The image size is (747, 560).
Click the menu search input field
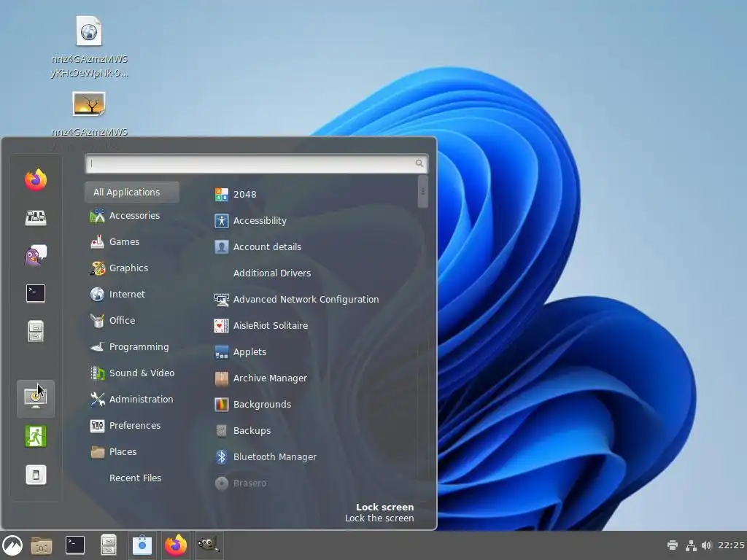pos(256,163)
